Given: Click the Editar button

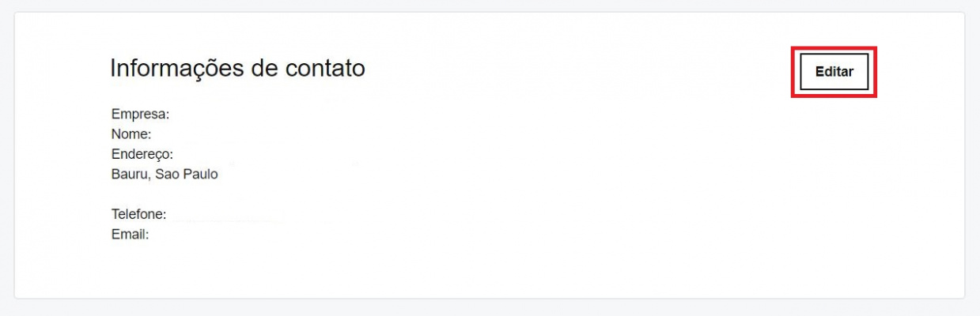Looking at the screenshot, I should click(x=834, y=72).
